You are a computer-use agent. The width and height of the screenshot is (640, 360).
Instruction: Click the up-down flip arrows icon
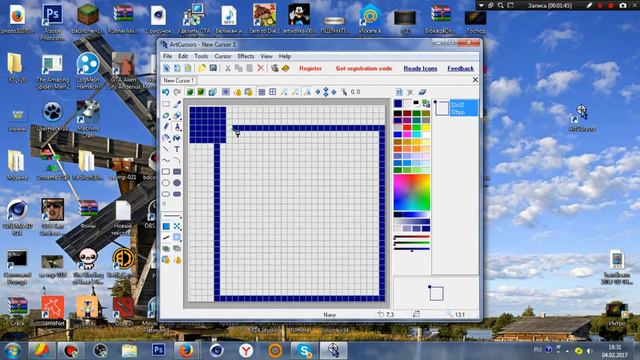coord(326,92)
